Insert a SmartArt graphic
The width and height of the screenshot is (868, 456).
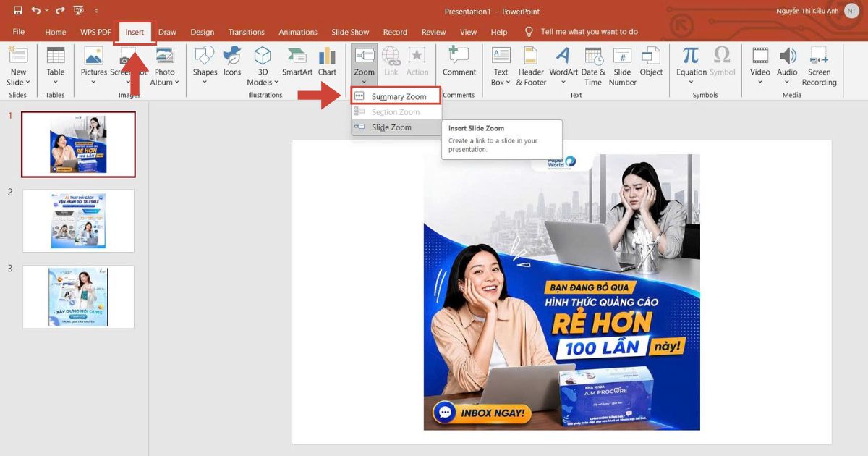pyautogui.click(x=297, y=62)
